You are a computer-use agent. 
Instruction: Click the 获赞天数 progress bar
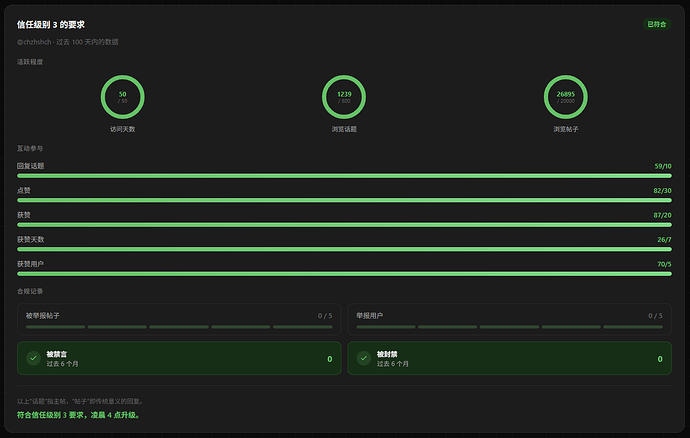344,249
